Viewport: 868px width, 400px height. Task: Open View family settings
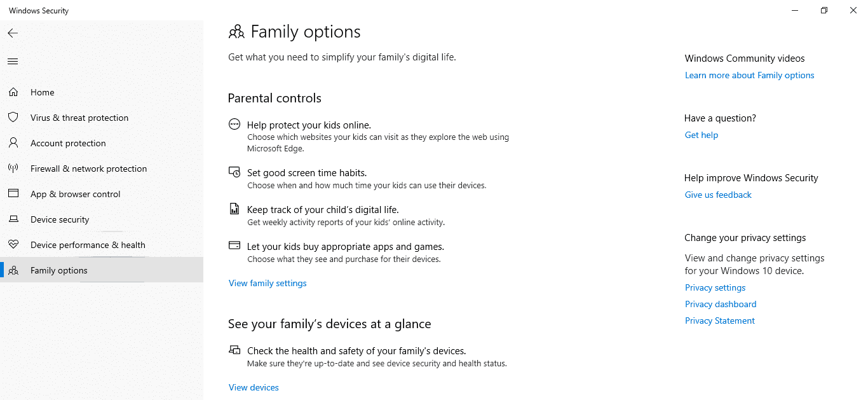coord(267,282)
